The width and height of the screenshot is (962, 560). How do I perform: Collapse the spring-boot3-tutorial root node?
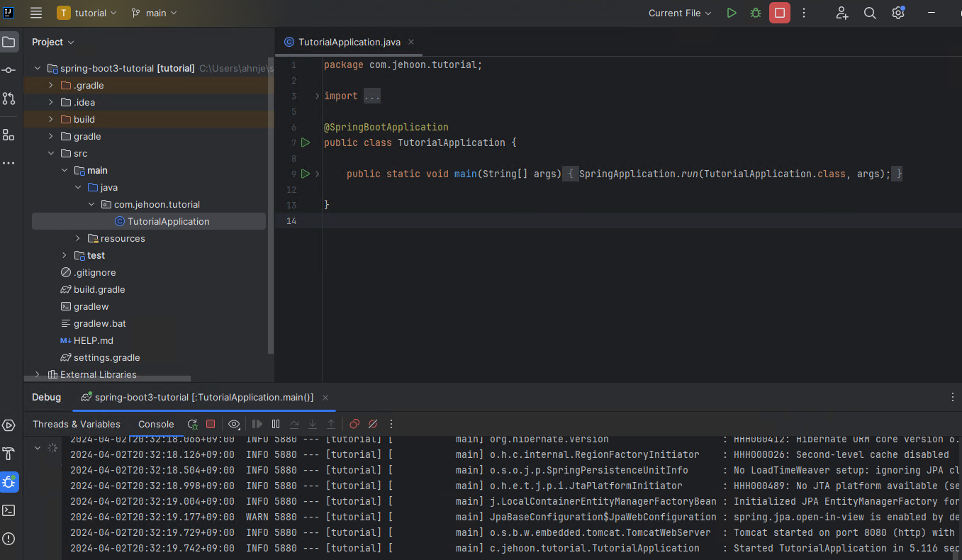[x=37, y=68]
